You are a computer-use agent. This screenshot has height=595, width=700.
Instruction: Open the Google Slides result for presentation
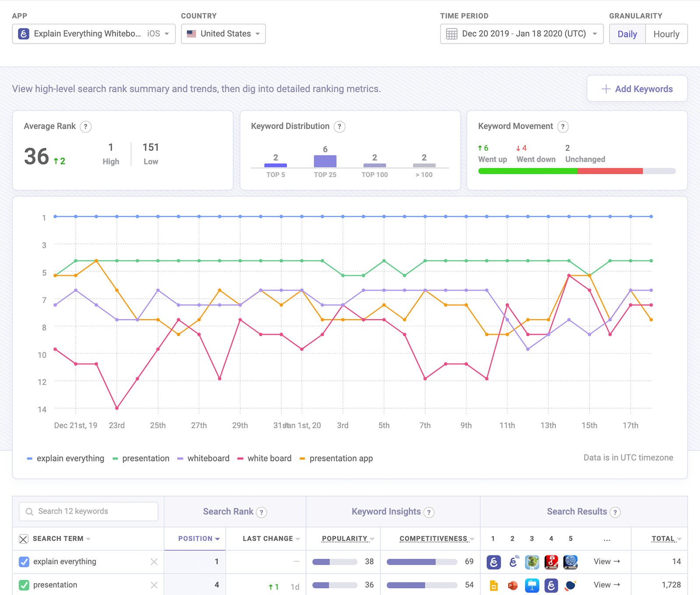493,585
